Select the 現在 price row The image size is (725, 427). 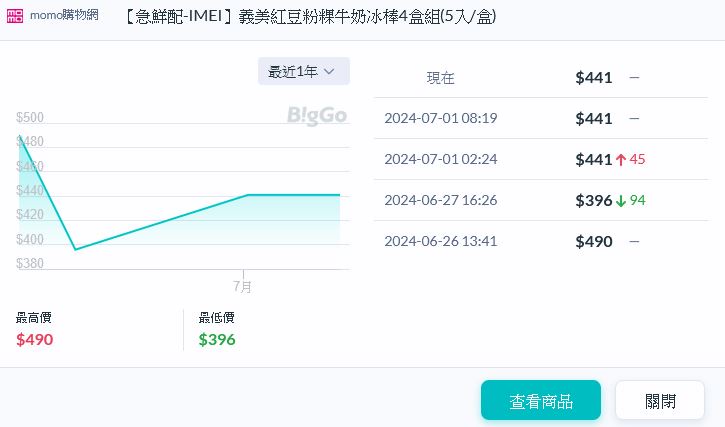coord(526,78)
